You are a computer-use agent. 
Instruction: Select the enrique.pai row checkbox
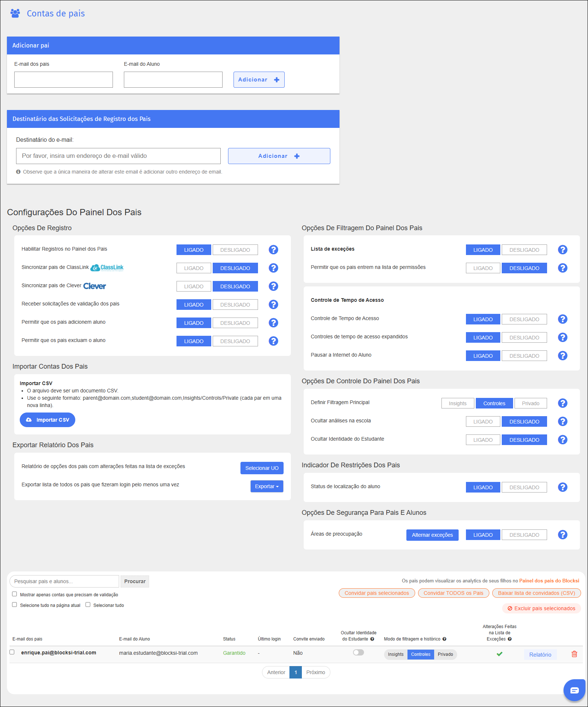pyautogui.click(x=12, y=652)
